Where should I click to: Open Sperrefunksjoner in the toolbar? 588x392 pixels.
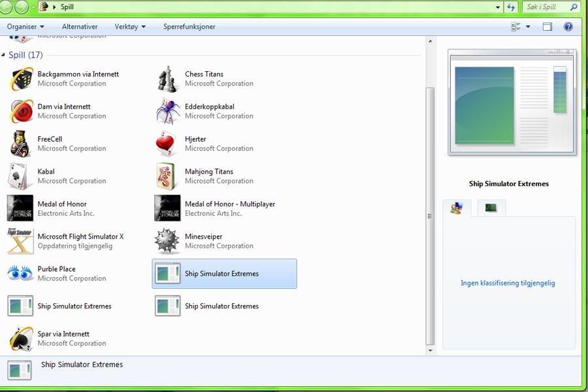tap(189, 27)
